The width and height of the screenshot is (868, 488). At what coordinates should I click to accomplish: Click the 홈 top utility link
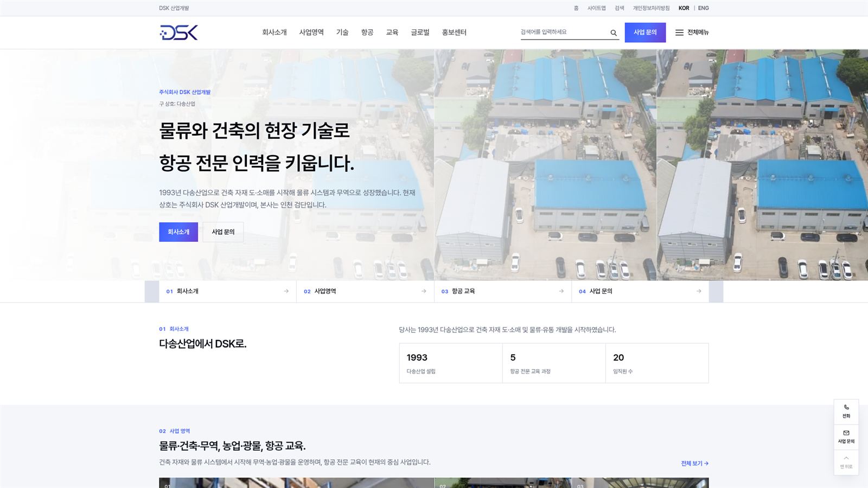tap(576, 8)
